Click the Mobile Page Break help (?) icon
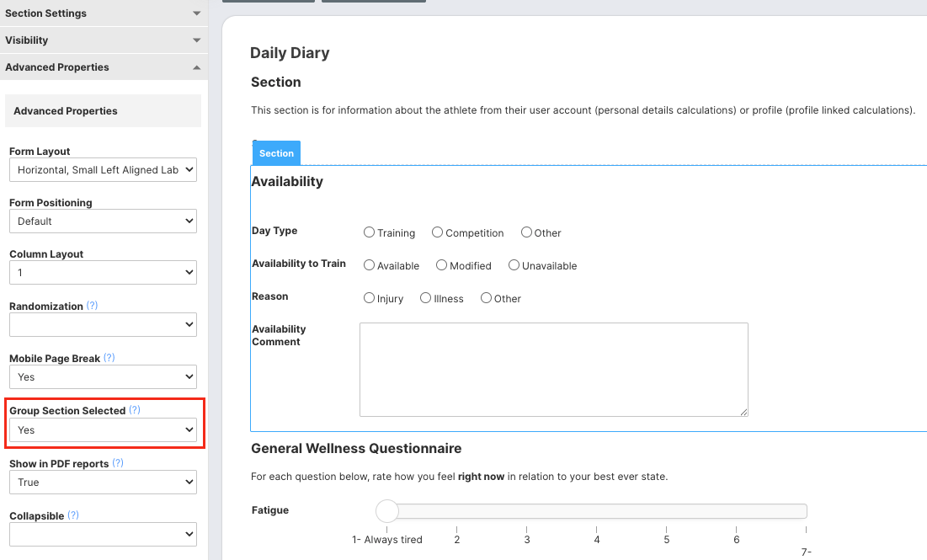The height and width of the screenshot is (560, 927). pos(109,358)
